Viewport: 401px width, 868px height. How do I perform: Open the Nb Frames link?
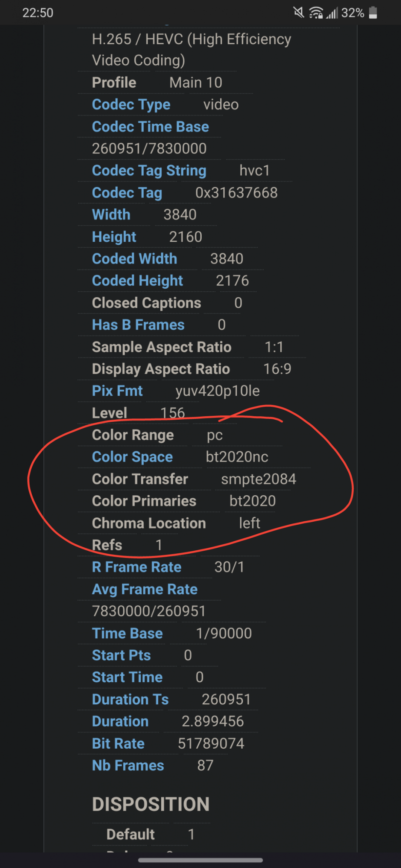coord(128,766)
